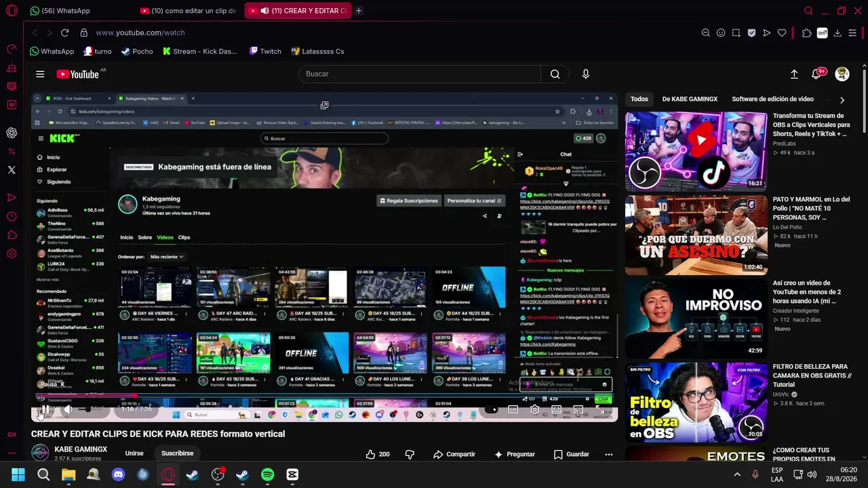Open the sidebar ChatGPT icon

(12, 133)
